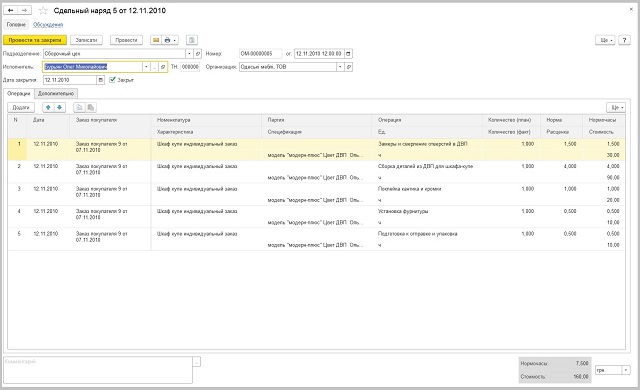
Task: Click the copy row icon in table toolbar
Action: click(x=79, y=107)
